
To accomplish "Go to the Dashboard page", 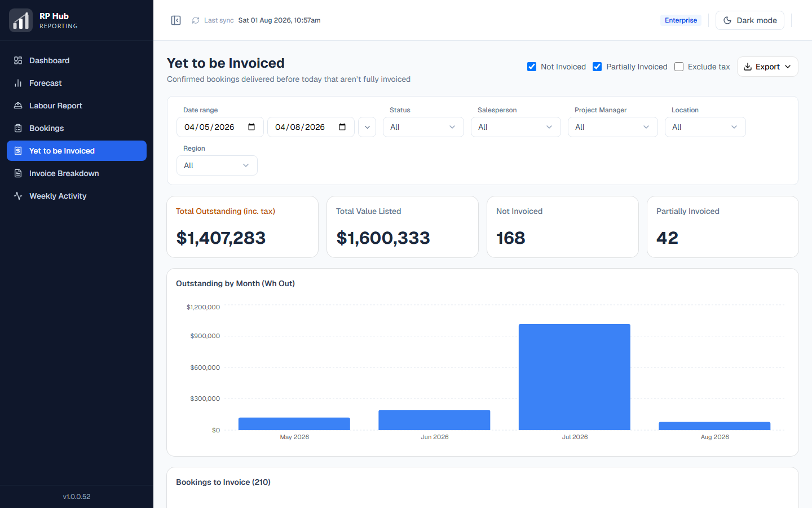I will click(x=77, y=60).
